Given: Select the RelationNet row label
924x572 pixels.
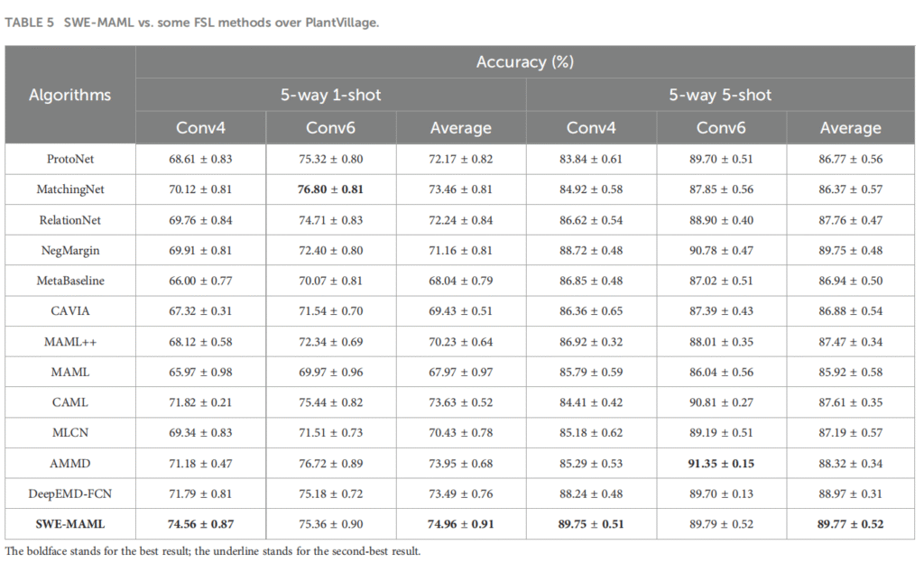Looking at the screenshot, I should [x=70, y=220].
